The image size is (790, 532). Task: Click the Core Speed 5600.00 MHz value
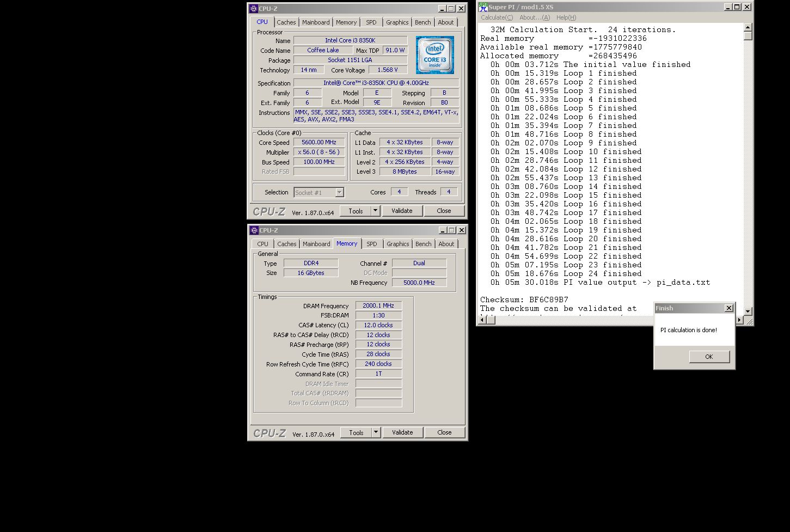[x=319, y=142]
